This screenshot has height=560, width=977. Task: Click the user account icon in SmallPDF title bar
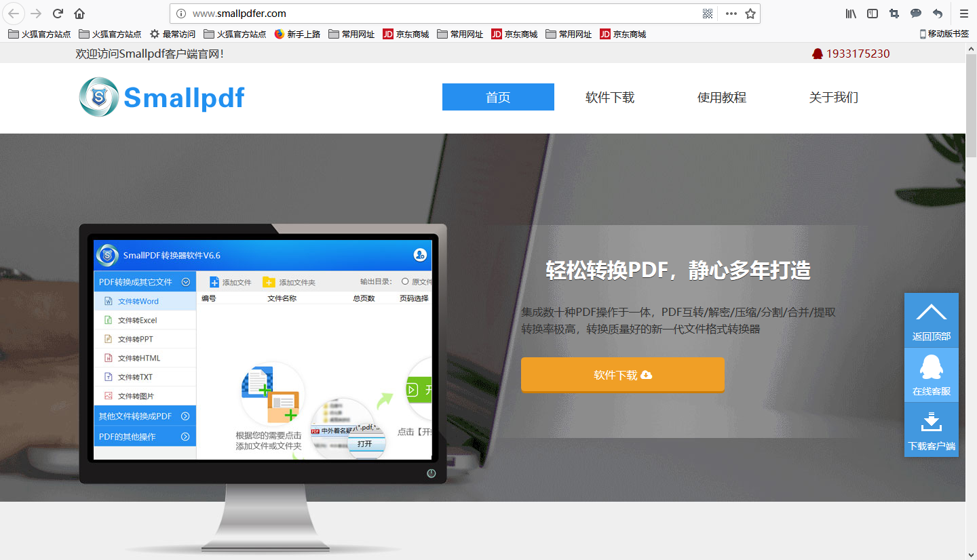tap(420, 255)
